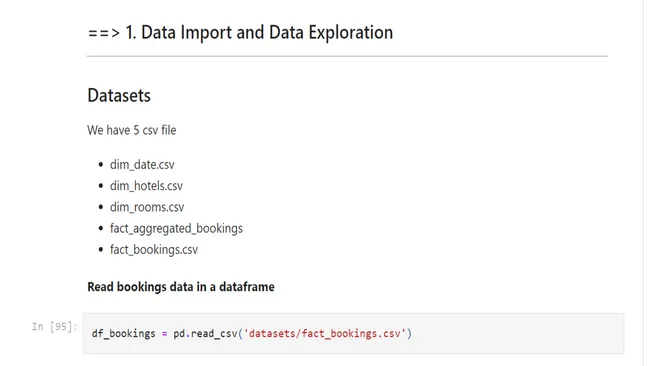
Task: Click the text 'We have 5 csv file'
Action: (x=131, y=130)
